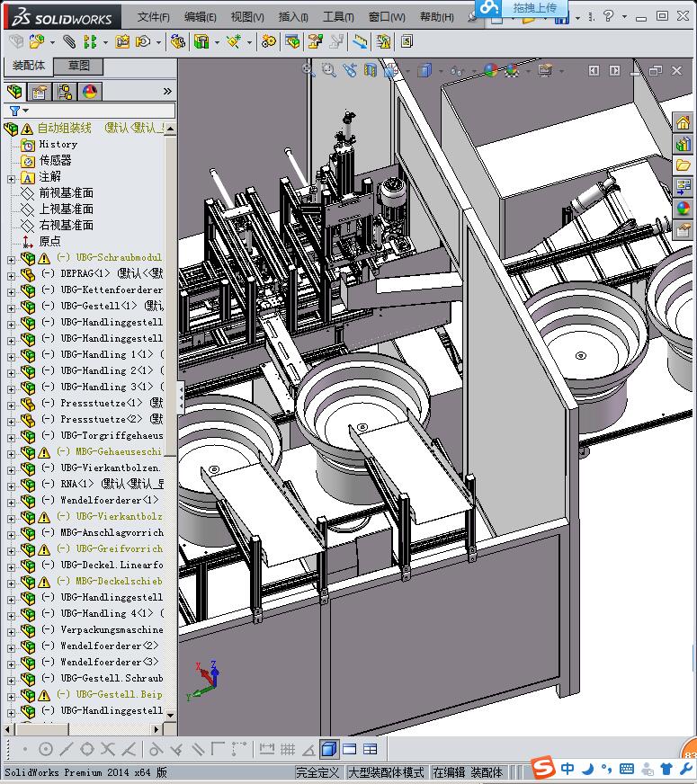Click the Apply Scene icon

click(512, 70)
